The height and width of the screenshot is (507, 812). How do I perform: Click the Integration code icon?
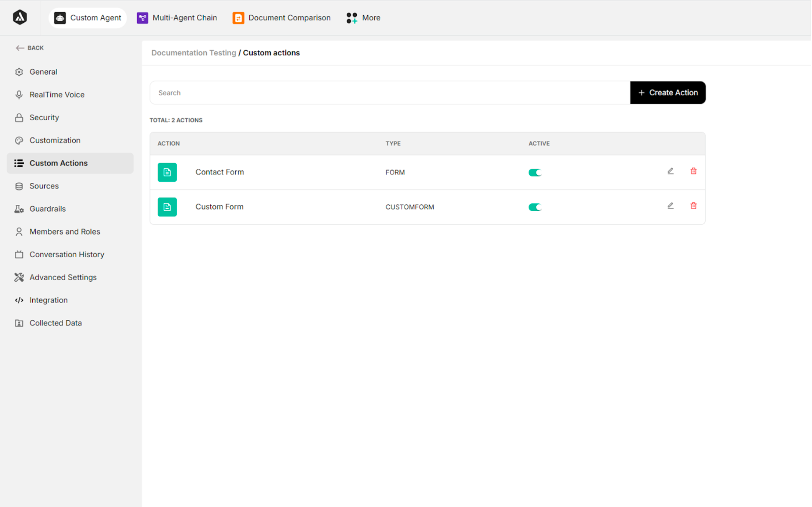19,300
